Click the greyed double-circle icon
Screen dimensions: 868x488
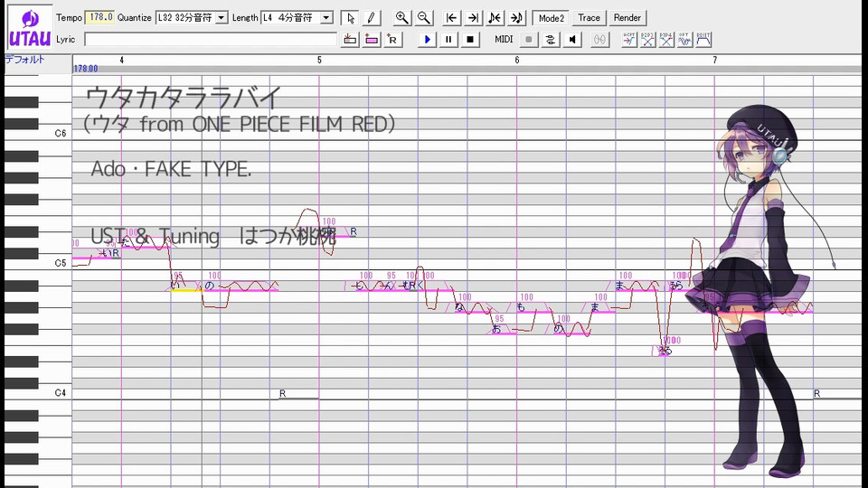point(599,39)
